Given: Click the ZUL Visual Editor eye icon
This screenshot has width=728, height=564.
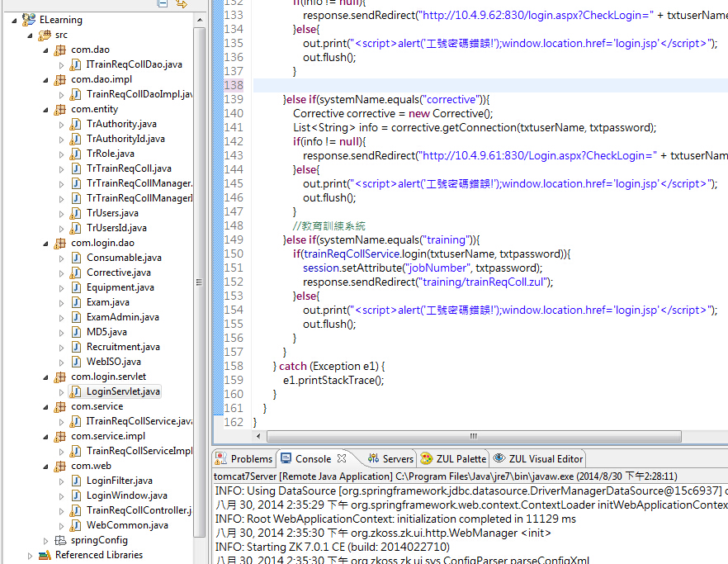Looking at the screenshot, I should [x=499, y=458].
